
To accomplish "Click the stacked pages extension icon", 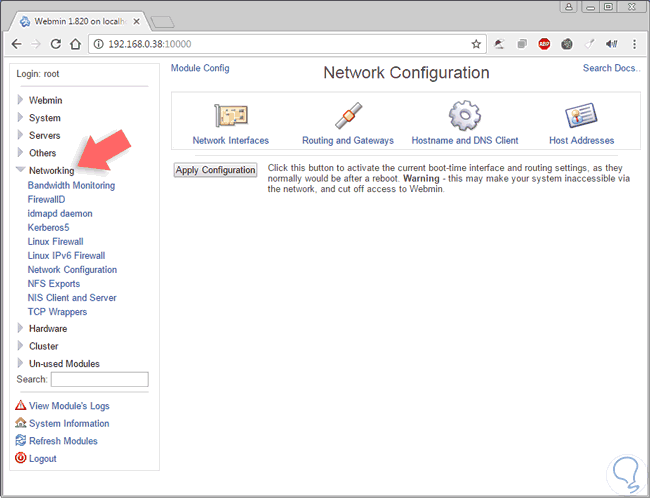I will coord(522,44).
